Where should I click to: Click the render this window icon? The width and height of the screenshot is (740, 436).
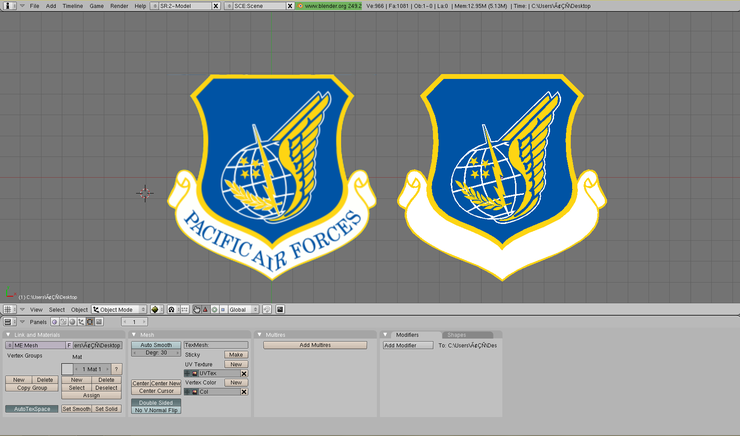pyautogui.click(x=280, y=310)
